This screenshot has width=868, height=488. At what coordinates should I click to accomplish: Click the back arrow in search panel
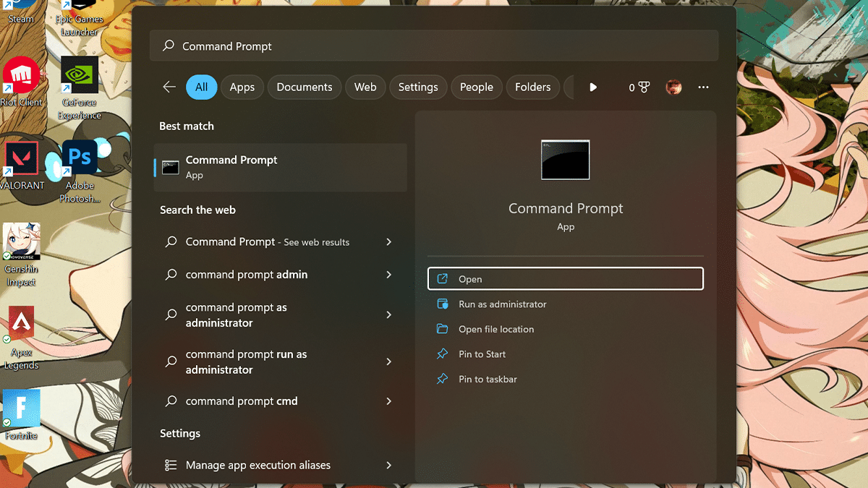click(x=169, y=87)
